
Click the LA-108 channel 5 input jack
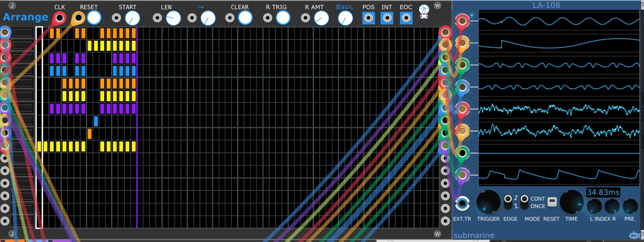tap(462, 109)
